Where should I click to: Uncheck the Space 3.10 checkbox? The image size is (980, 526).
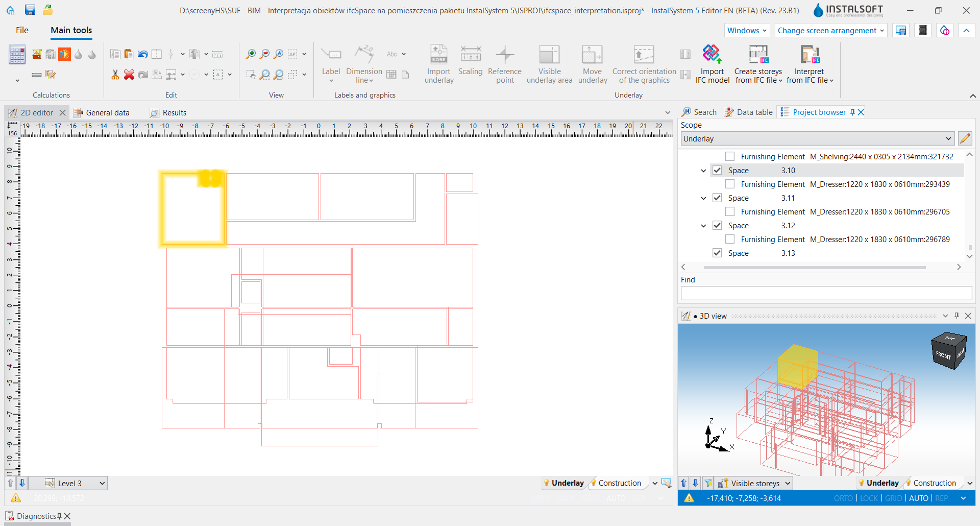click(x=717, y=170)
